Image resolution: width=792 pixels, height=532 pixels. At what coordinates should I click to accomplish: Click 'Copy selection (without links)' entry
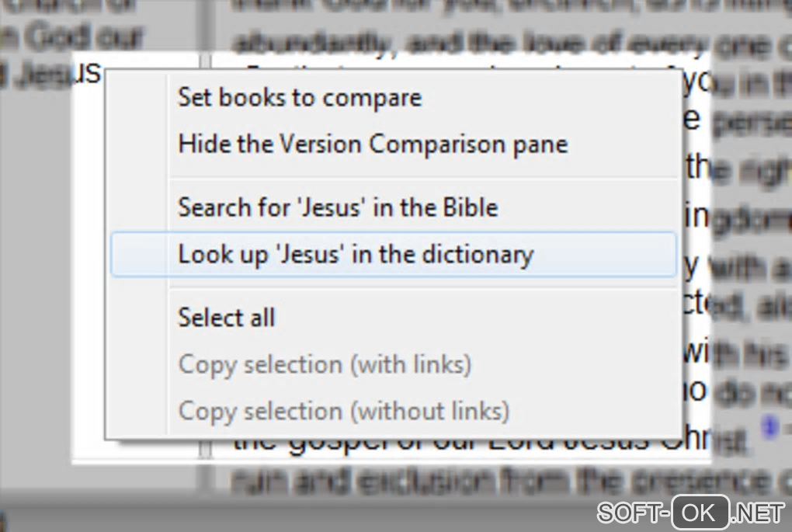point(343,411)
